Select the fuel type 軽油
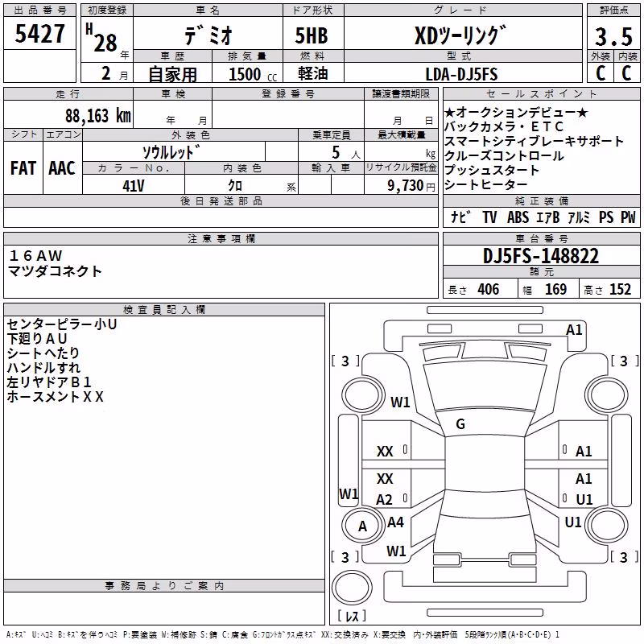The image size is (644, 644). [313, 73]
